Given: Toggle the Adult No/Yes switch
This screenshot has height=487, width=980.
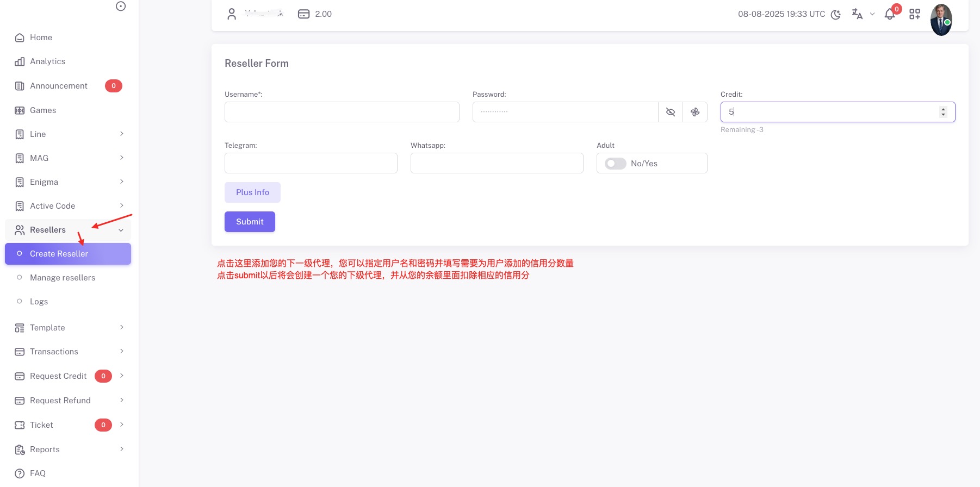Looking at the screenshot, I should 616,164.
